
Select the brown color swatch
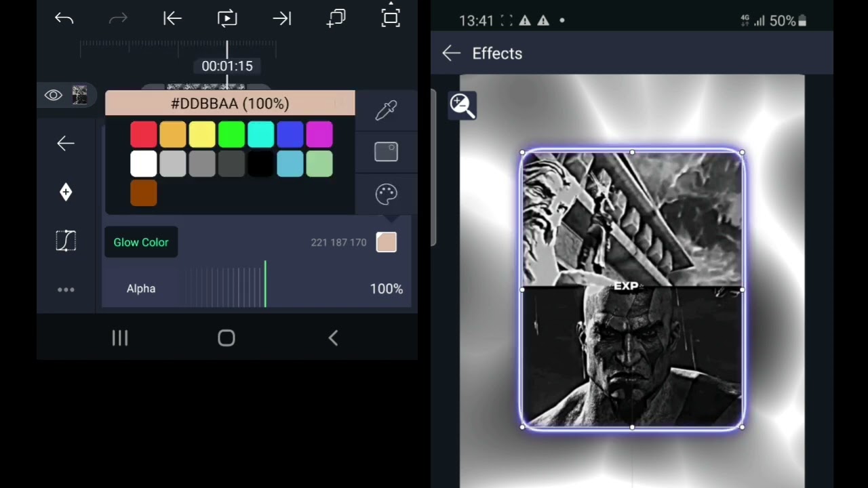[x=144, y=193]
